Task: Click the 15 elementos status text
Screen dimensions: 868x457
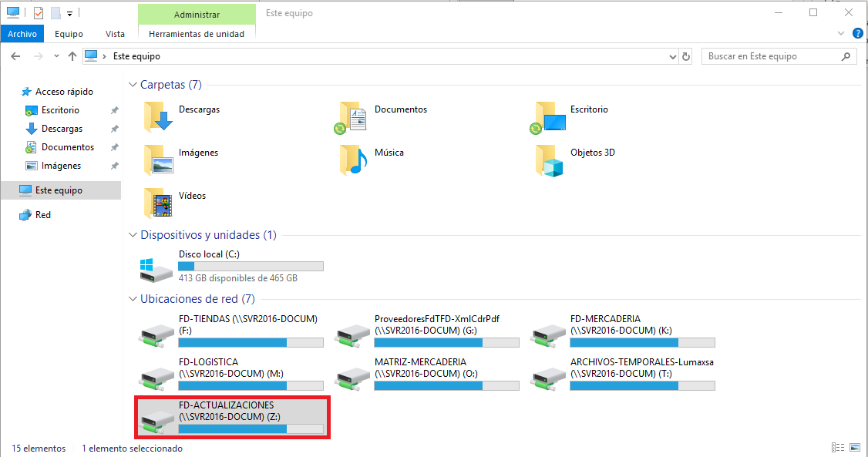Action: [39, 449]
